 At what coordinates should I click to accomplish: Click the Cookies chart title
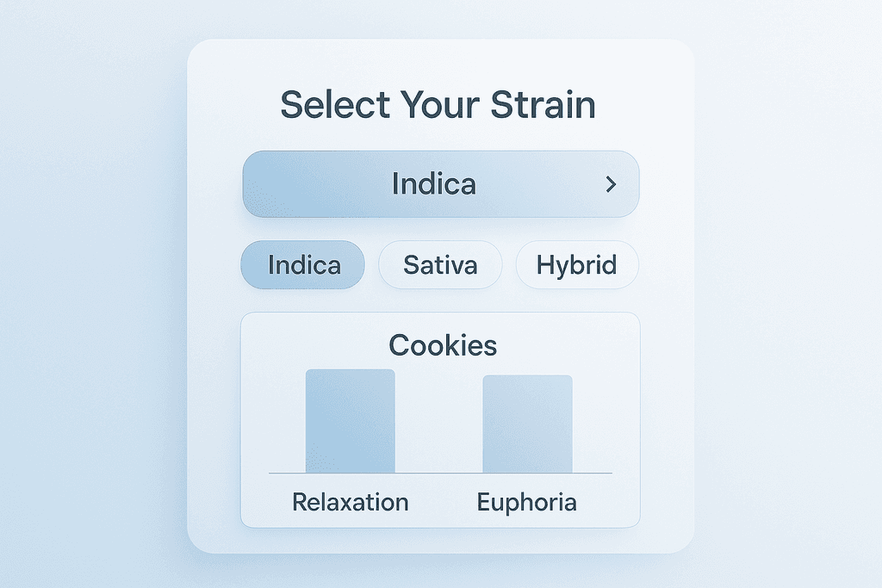[442, 345]
